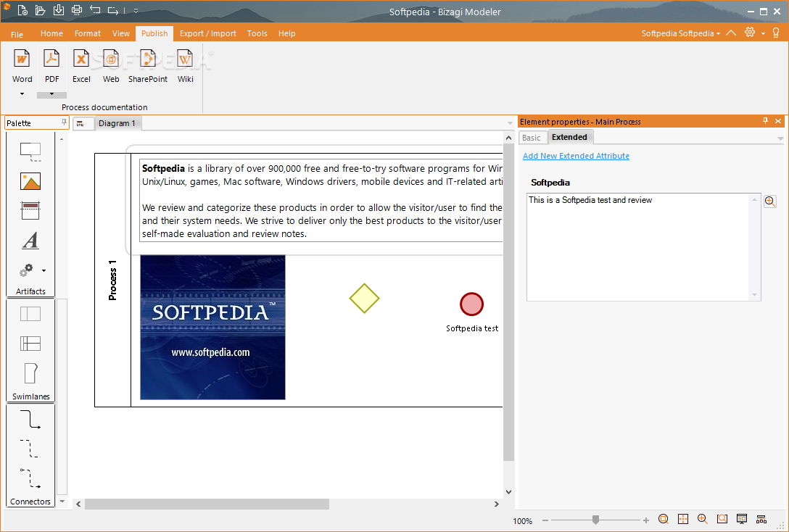
Task: Click the diagram list icon tab
Action: (83, 124)
